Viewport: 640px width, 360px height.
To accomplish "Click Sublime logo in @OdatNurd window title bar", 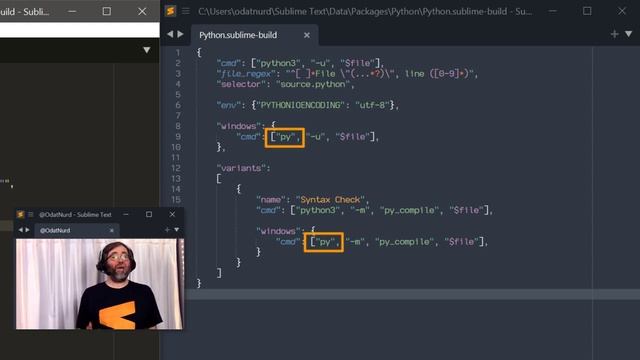I will [20, 214].
